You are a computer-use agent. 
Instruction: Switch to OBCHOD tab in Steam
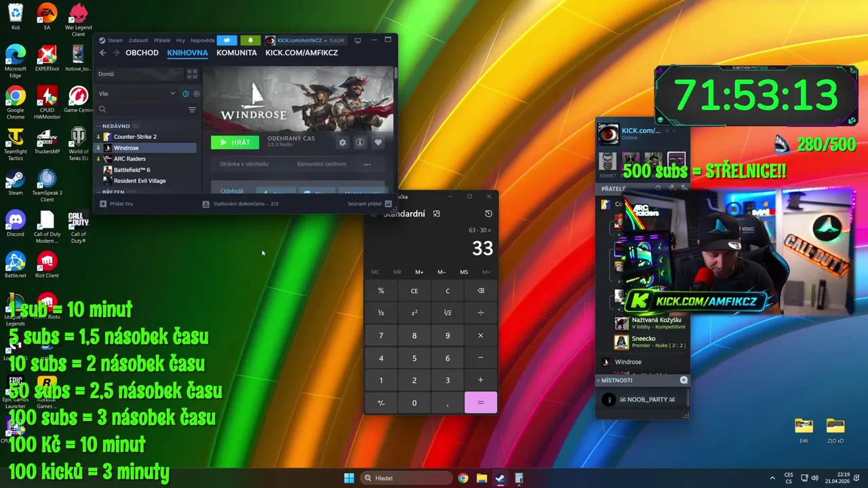142,53
